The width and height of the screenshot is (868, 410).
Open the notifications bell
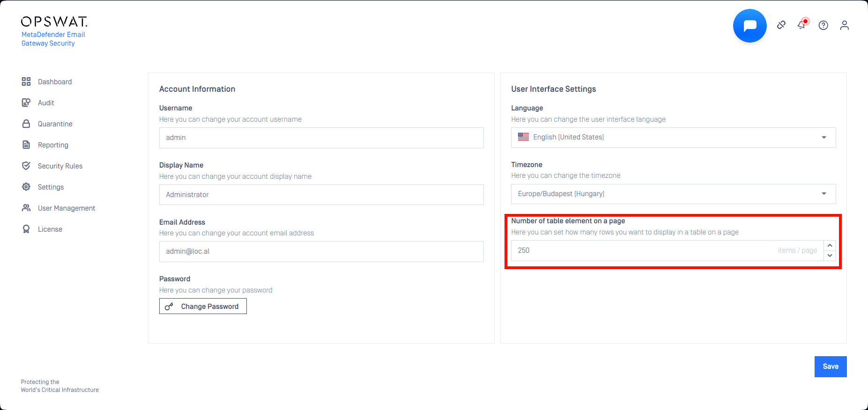[x=801, y=25]
